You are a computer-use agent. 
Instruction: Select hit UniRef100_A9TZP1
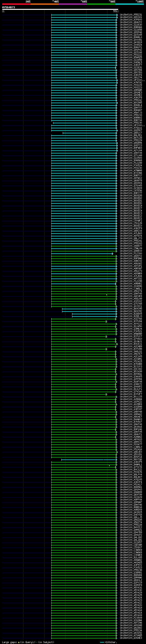click(x=131, y=266)
